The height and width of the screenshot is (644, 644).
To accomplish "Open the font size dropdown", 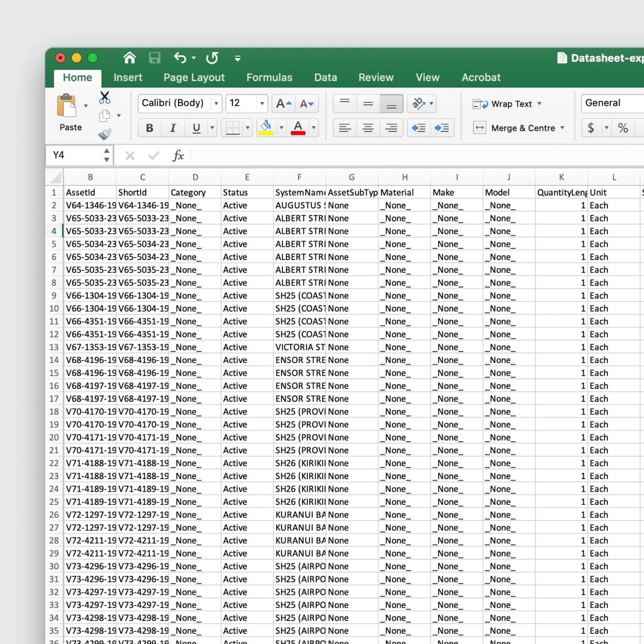I will point(262,103).
